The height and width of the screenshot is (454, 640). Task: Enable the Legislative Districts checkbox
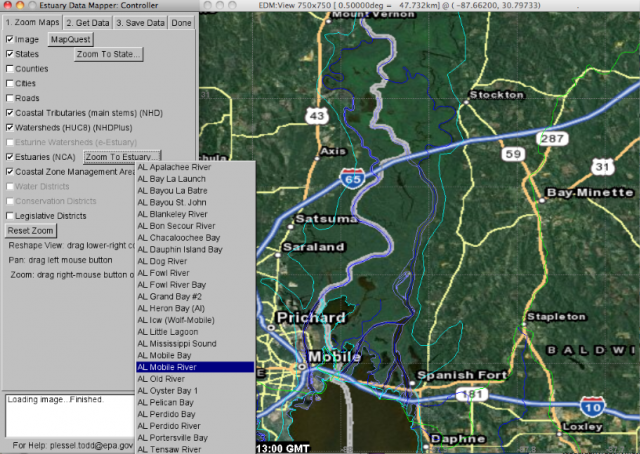tap(10, 215)
